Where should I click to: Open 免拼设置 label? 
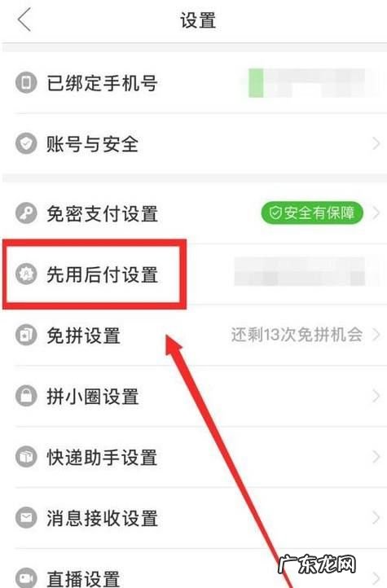(x=83, y=336)
